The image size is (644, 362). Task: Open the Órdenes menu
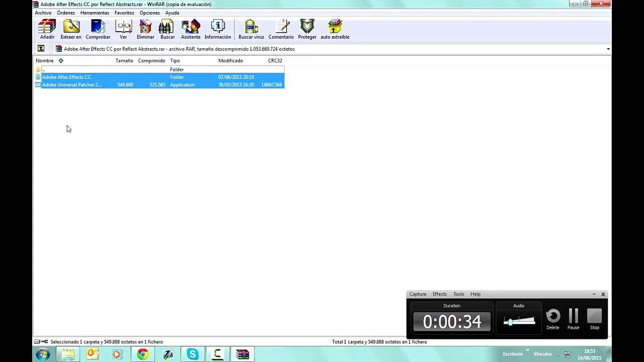coord(66,13)
